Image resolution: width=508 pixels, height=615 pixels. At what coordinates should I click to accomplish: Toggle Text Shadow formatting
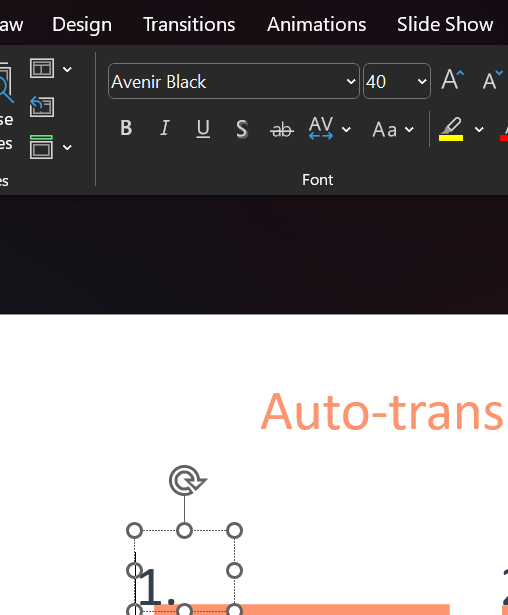click(242, 129)
